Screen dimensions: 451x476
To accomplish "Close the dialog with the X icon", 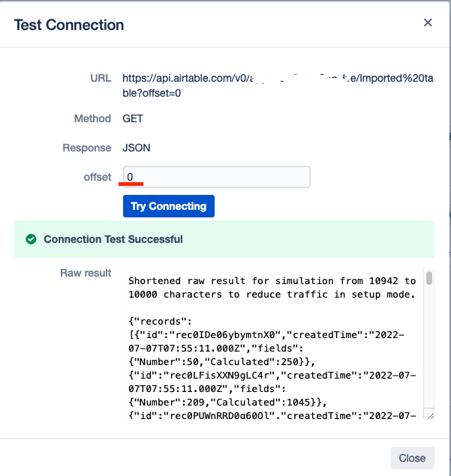I will click(x=428, y=22).
